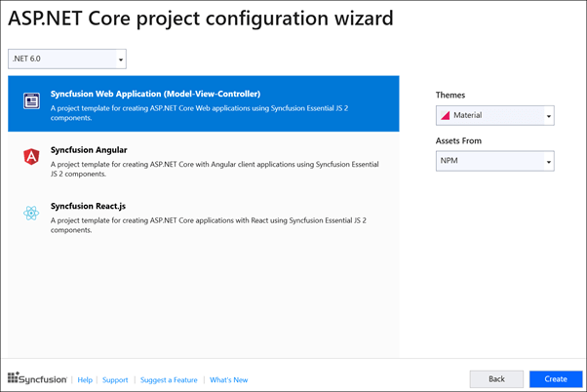Click the React atom logo icon
The image size is (587, 392).
[31, 213]
